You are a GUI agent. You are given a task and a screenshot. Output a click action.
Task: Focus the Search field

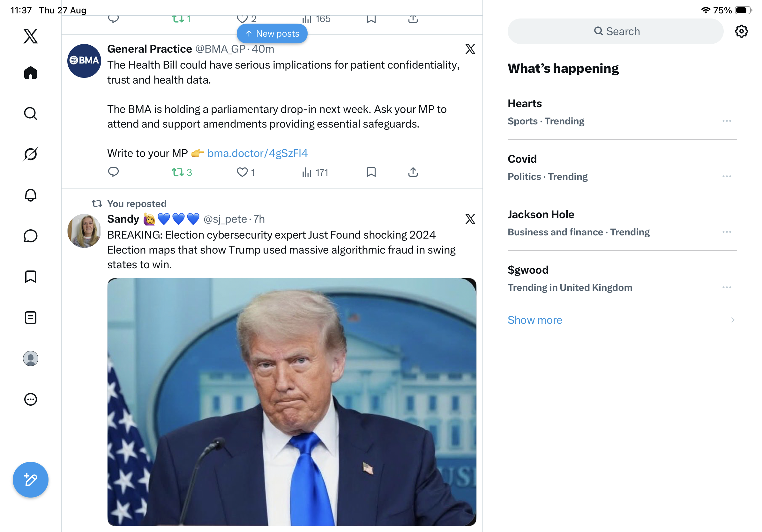[x=615, y=31]
